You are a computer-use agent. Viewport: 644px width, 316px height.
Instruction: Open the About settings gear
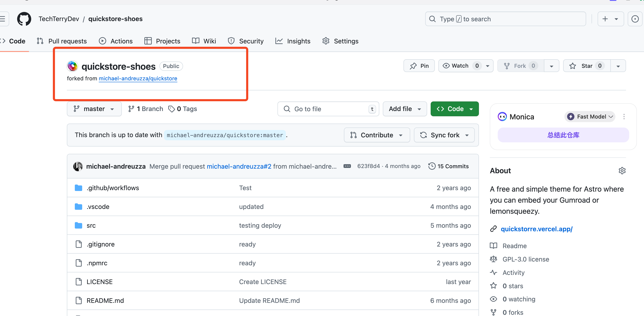click(x=622, y=171)
